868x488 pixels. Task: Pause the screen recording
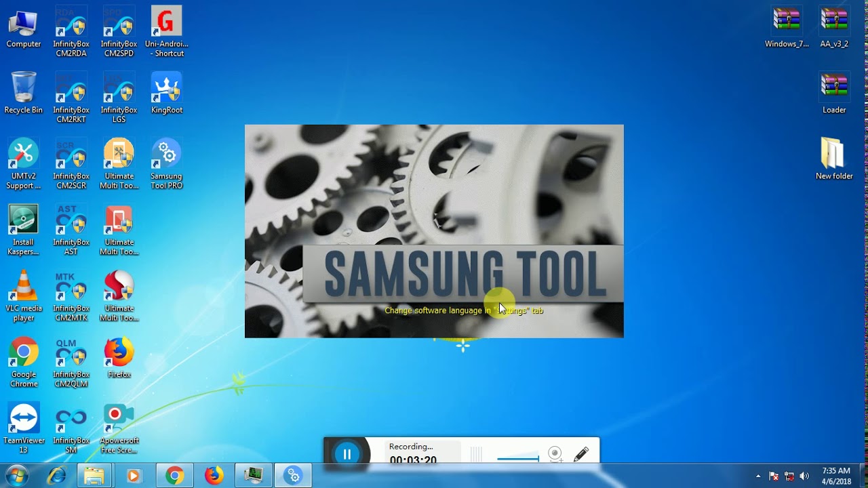347,454
